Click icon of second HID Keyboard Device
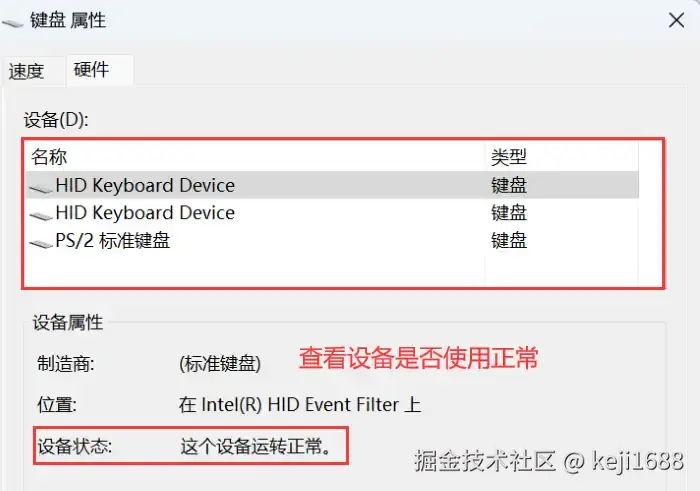Image resolution: width=700 pixels, height=491 pixels. click(x=40, y=214)
